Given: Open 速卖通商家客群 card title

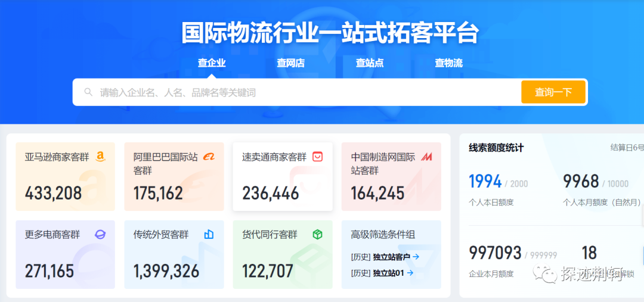Looking at the screenshot, I should 274,157.
